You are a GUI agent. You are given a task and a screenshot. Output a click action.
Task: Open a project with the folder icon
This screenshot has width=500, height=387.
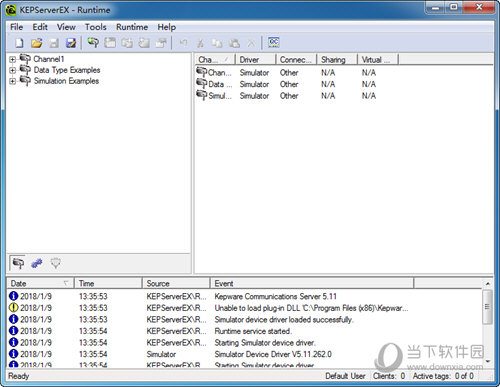coord(37,43)
